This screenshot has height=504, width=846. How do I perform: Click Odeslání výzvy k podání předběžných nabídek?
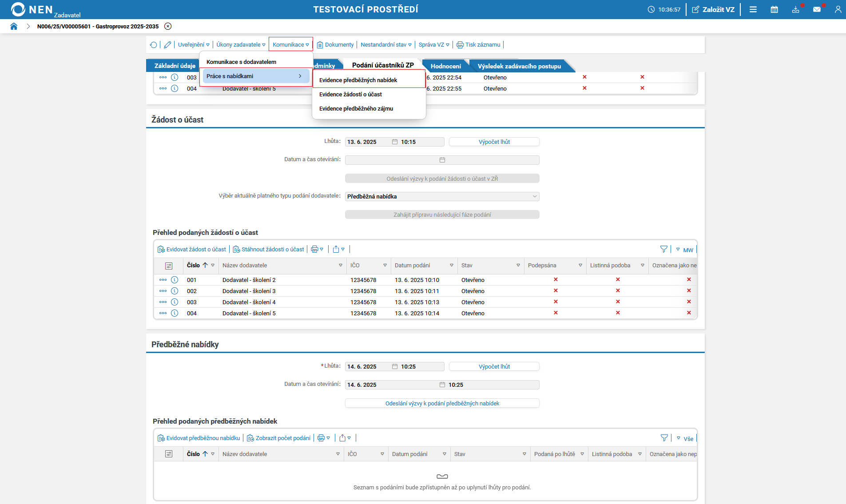[442, 403]
